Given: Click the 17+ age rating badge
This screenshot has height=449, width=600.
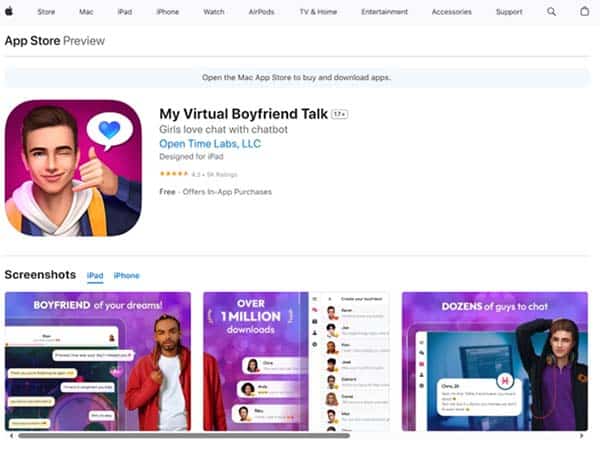Looking at the screenshot, I should 339,114.
